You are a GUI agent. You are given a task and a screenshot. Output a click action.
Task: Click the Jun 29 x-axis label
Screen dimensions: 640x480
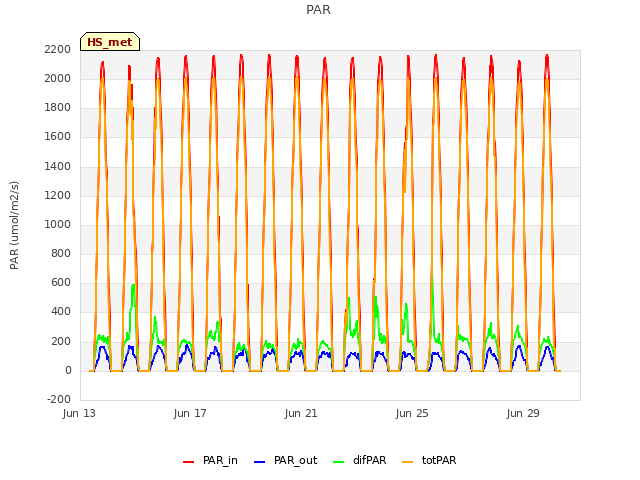[523, 413]
